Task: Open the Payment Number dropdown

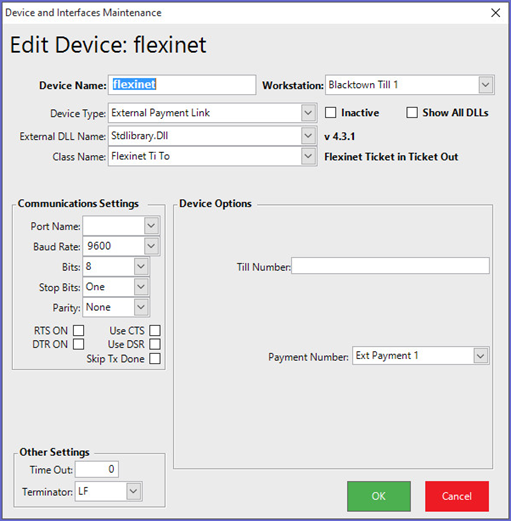Action: (x=480, y=356)
